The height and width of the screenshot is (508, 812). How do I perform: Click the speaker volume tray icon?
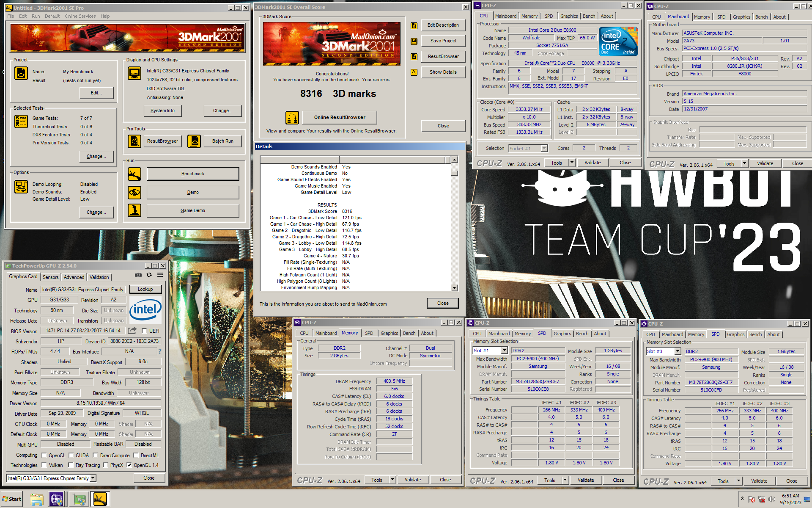pos(772,500)
